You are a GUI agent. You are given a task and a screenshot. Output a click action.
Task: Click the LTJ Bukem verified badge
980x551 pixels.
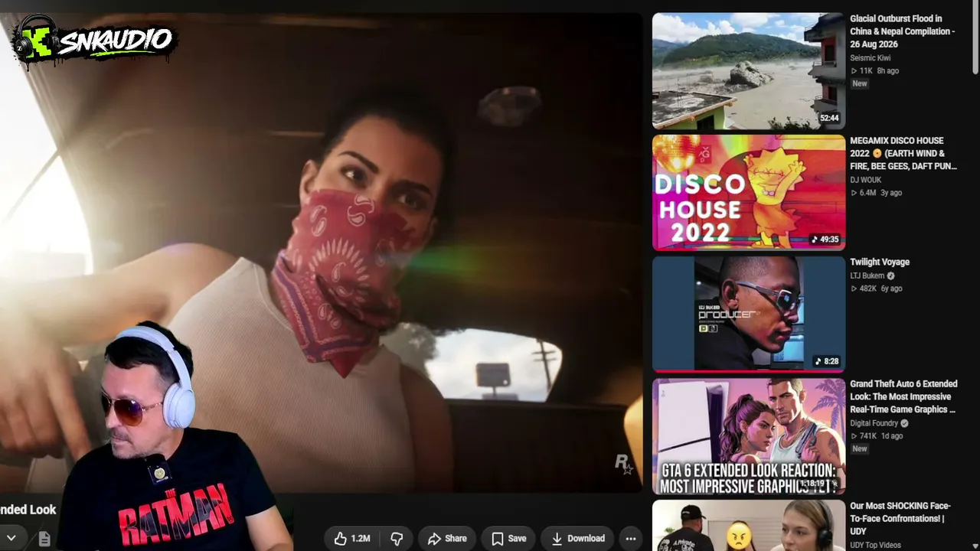(x=890, y=275)
